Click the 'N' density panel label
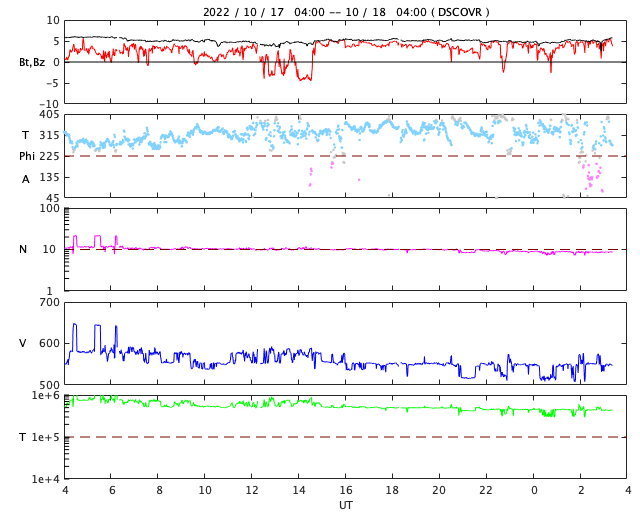The image size is (640, 512). pyautogui.click(x=23, y=249)
